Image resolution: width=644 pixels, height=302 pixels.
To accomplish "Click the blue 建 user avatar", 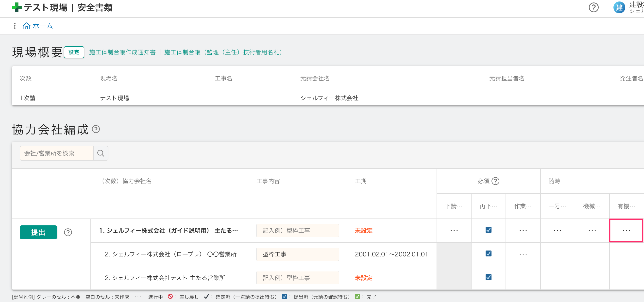I will click(619, 7).
